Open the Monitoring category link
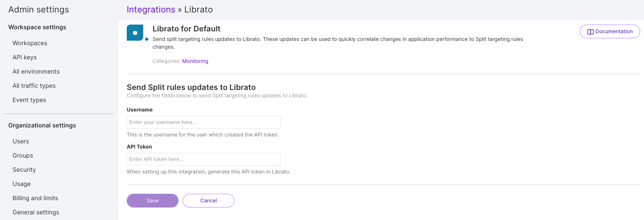 coord(195,61)
